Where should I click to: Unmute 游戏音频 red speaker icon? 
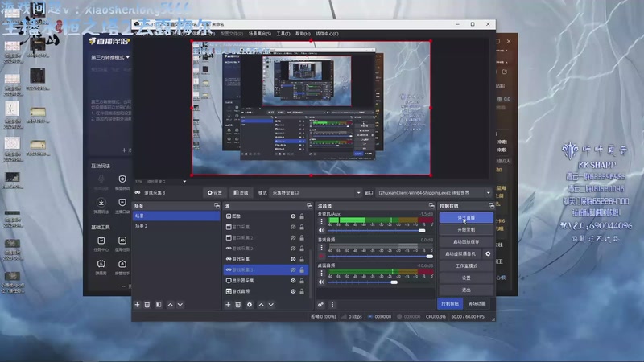click(321, 256)
